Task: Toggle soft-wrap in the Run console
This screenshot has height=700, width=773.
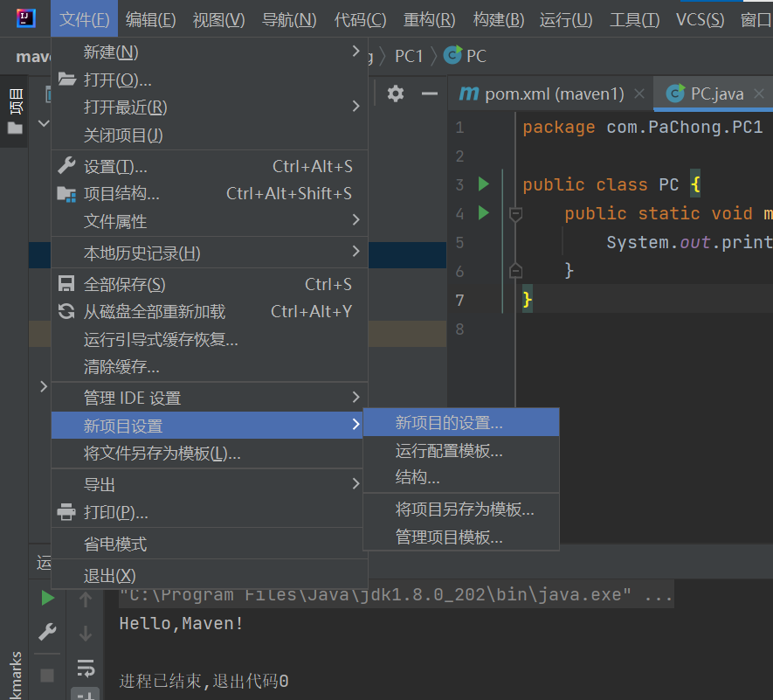Action: (x=86, y=669)
